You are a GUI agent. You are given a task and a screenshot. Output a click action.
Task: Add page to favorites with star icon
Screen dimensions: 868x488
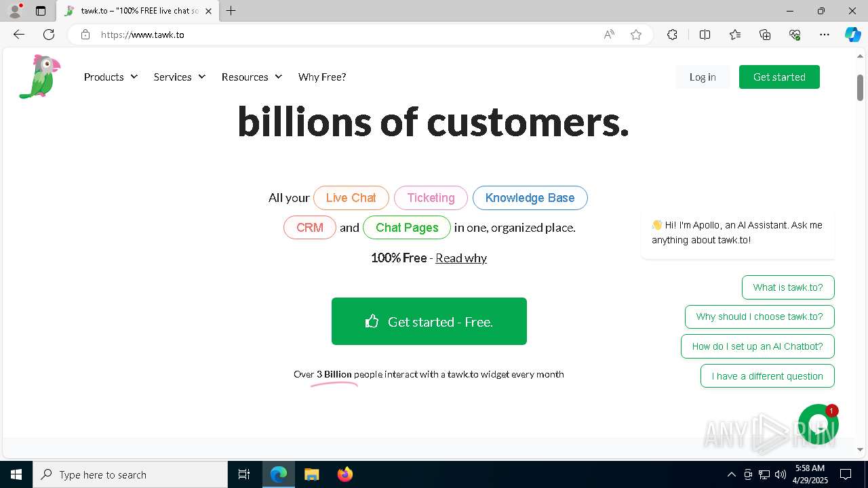coord(636,35)
